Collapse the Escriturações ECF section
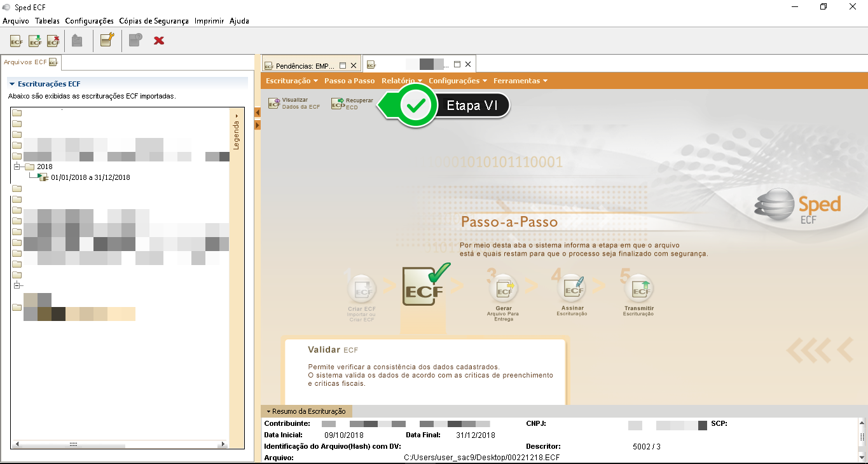 point(11,84)
